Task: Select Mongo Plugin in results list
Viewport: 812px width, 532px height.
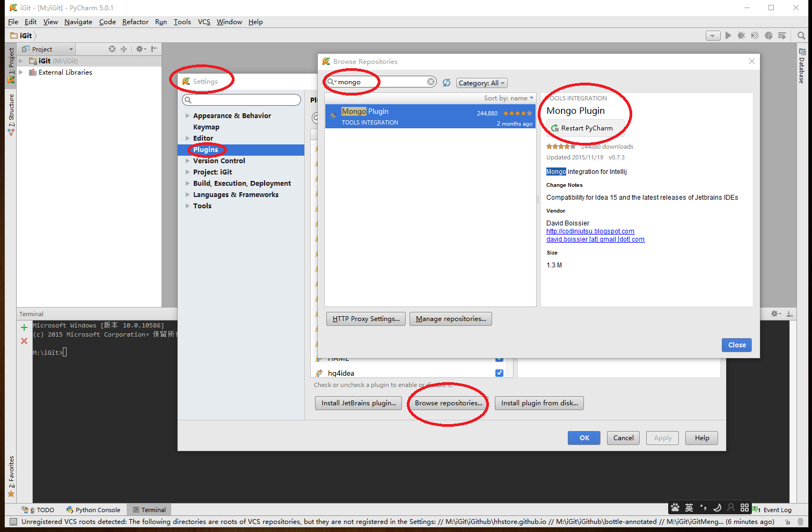Action: pyautogui.click(x=430, y=116)
